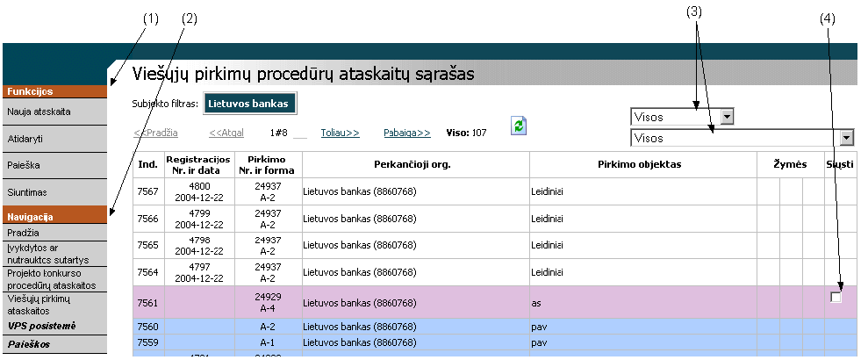Viewport: 868px width, 360px height.
Task: Click Pirkimo objektas column header
Action: (x=642, y=164)
